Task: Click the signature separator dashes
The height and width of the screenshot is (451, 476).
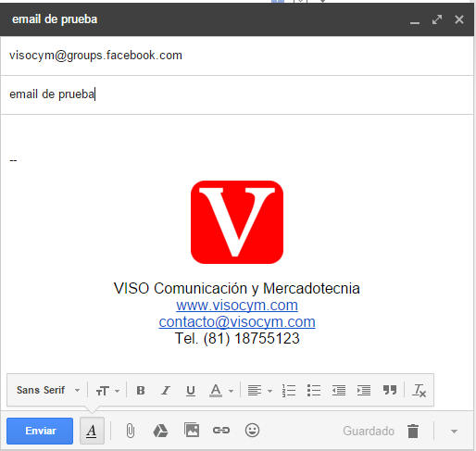Action: (13, 160)
